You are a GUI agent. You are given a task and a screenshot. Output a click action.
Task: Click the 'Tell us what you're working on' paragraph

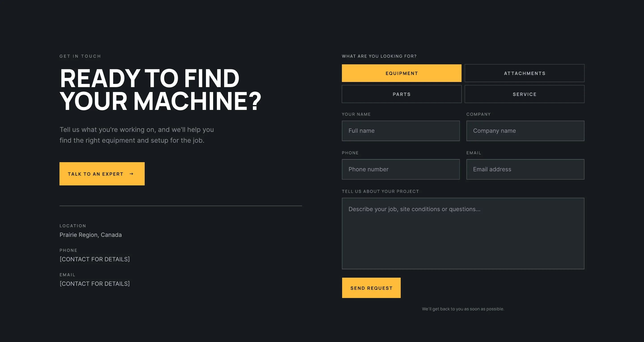pos(136,135)
